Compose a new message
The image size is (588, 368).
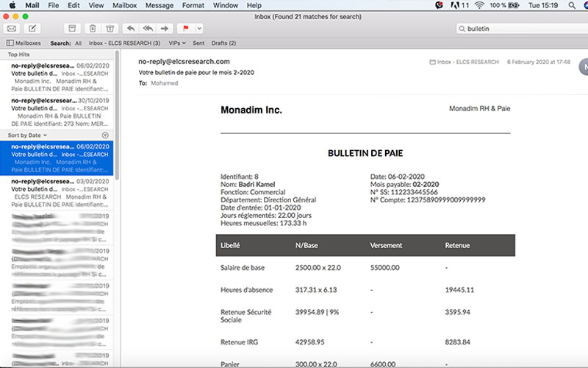[32, 29]
